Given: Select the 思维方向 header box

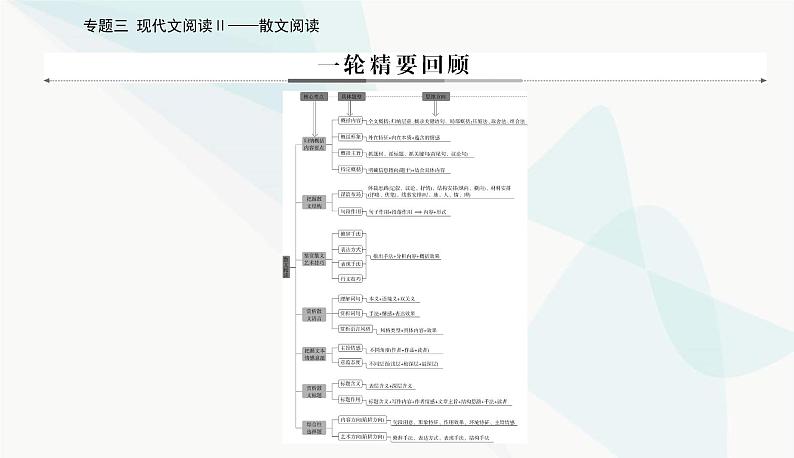Looking at the screenshot, I should click(436, 97).
